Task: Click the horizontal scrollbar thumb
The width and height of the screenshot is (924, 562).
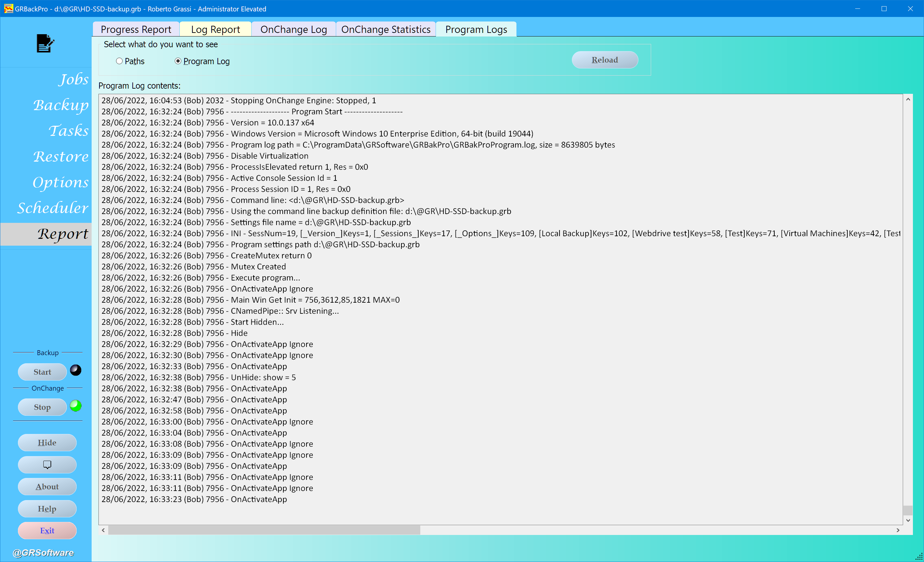Action: click(x=264, y=530)
